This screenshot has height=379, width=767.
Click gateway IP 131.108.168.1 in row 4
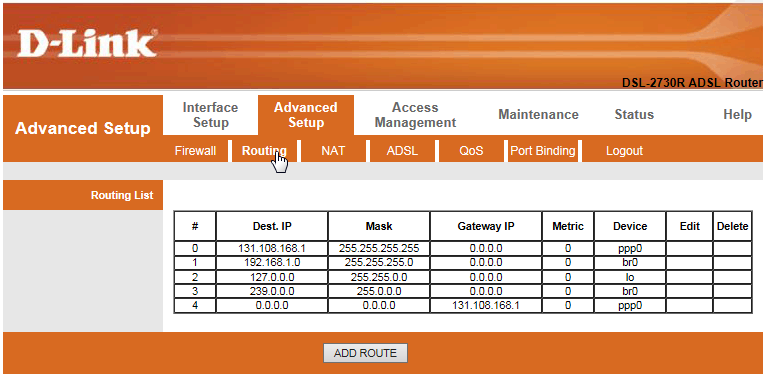tap(486, 306)
